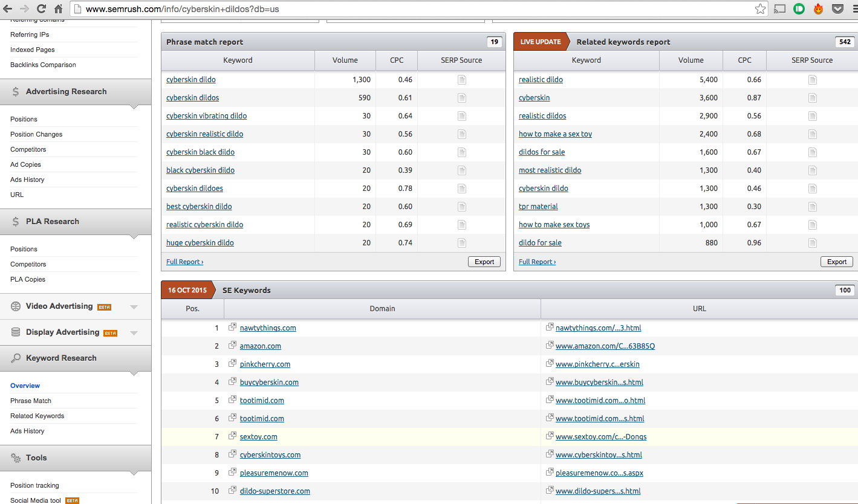Collapse the Keyword Research sidebar section
This screenshot has width=858, height=504.
(x=134, y=374)
